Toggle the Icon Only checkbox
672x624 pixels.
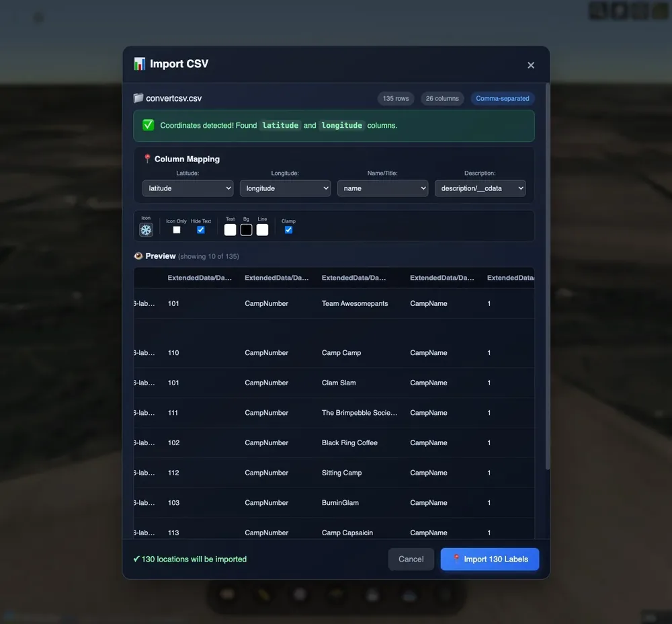pos(177,230)
